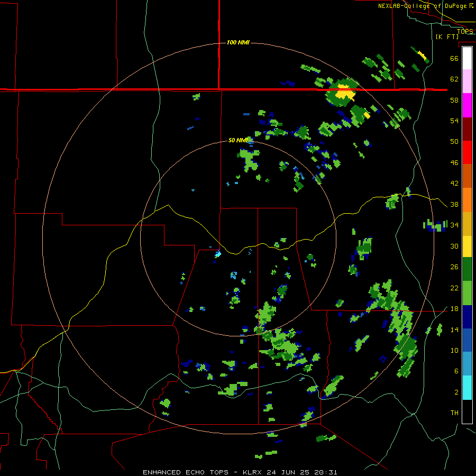Pick the light green legend color band

click(x=467, y=293)
